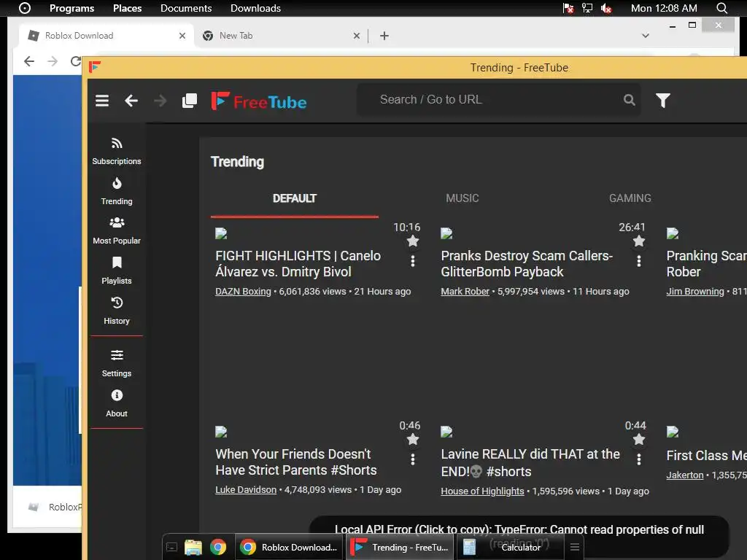Click thumbnail of GlitterBomb Payback video
Image resolution: width=747 pixels, height=560 pixels.
[446, 233]
